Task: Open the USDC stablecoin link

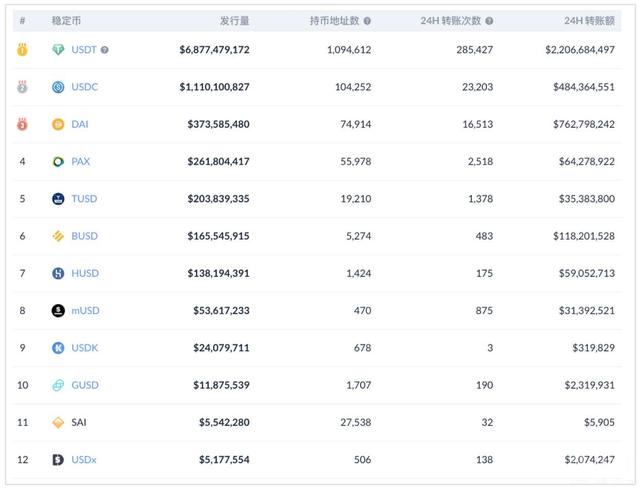Action: click(84, 87)
